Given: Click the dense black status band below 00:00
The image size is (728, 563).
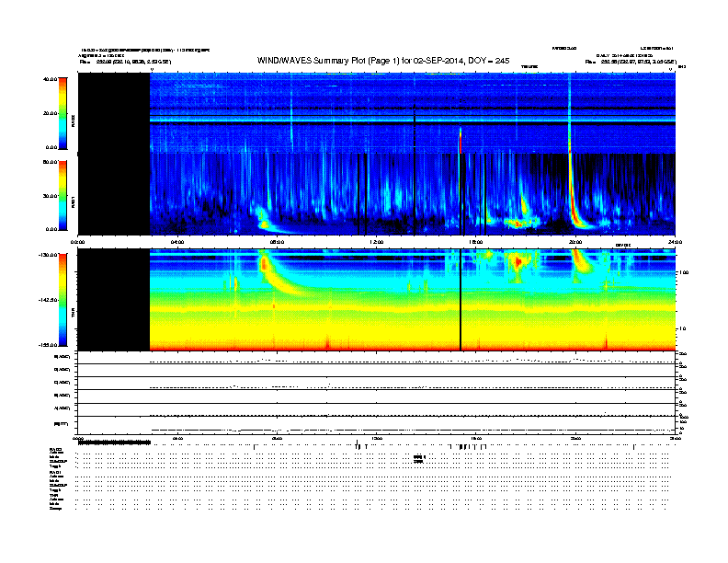Looking at the screenshot, I should [x=114, y=442].
